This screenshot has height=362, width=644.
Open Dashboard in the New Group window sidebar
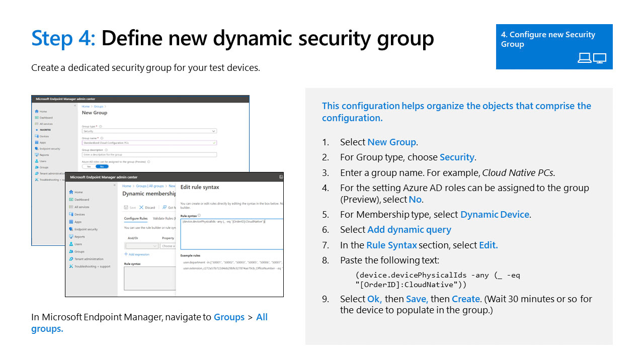(x=44, y=118)
